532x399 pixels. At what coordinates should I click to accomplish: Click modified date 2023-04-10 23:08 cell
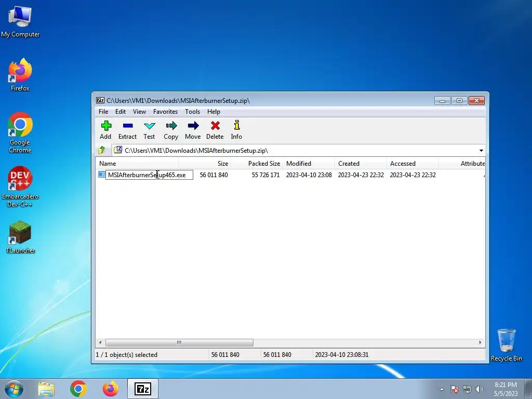(309, 175)
